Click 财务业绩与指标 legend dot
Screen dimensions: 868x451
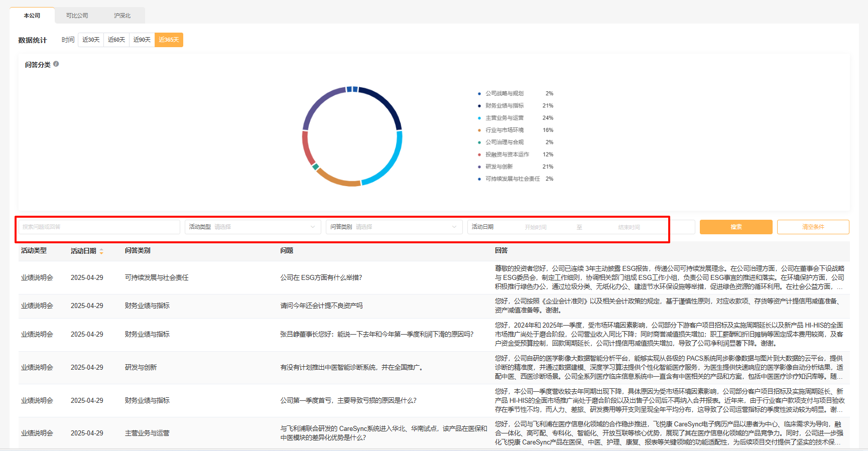click(x=479, y=106)
